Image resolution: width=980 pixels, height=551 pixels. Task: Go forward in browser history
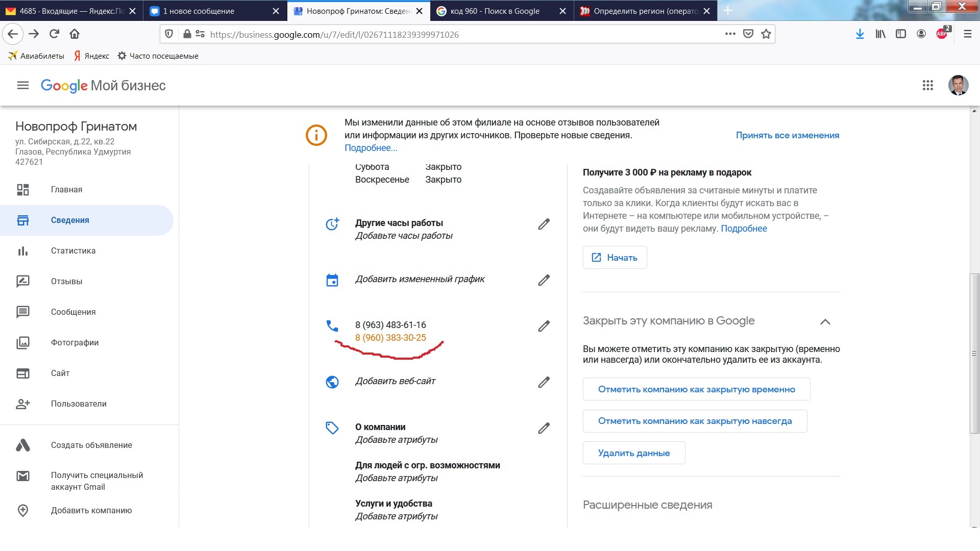34,34
